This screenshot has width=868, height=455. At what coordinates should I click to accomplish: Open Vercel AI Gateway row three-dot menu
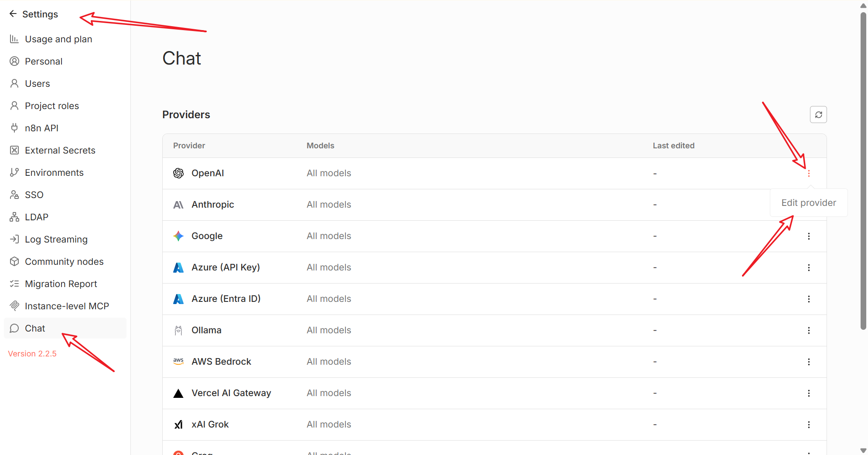click(809, 393)
